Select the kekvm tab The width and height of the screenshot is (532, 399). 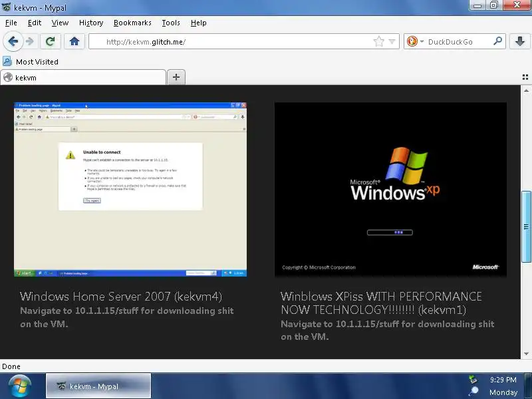83,77
